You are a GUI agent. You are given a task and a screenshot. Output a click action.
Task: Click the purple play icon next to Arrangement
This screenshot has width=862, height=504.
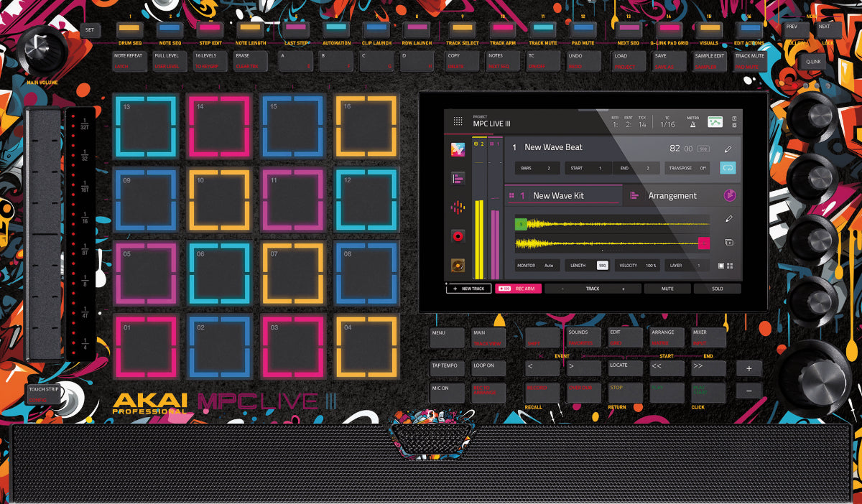click(x=729, y=195)
